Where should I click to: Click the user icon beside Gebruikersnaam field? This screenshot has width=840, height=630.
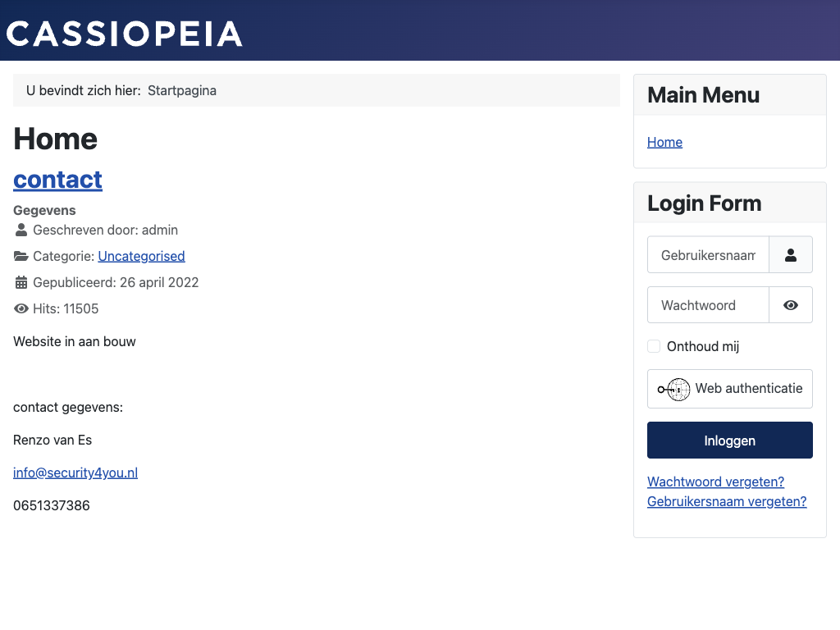pos(791,255)
